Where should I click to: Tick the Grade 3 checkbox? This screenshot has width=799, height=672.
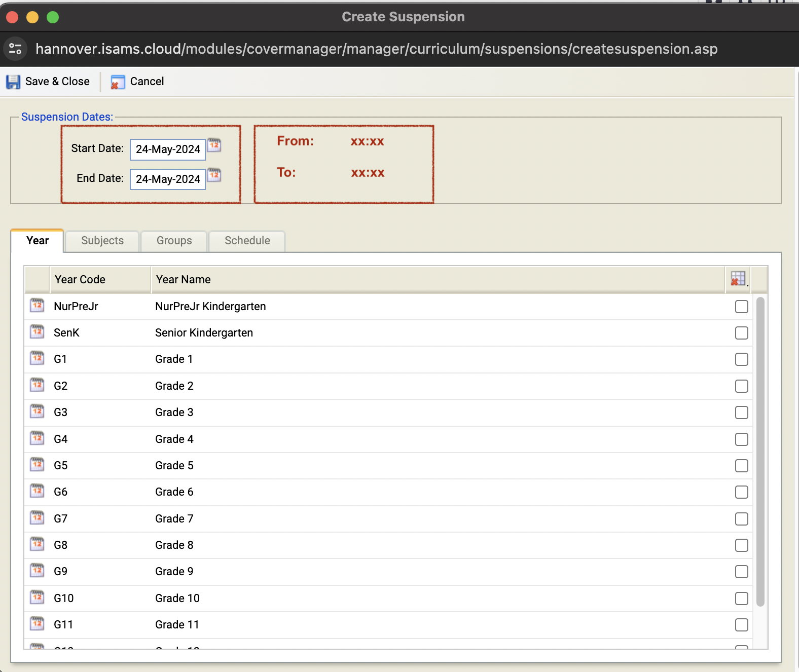[741, 413]
